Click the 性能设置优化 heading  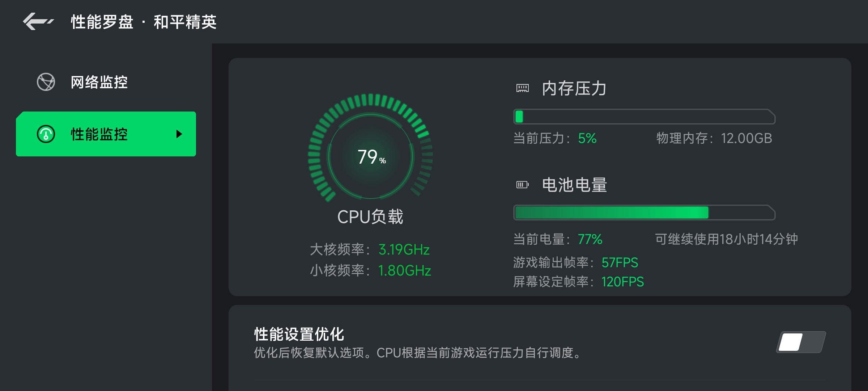299,334
